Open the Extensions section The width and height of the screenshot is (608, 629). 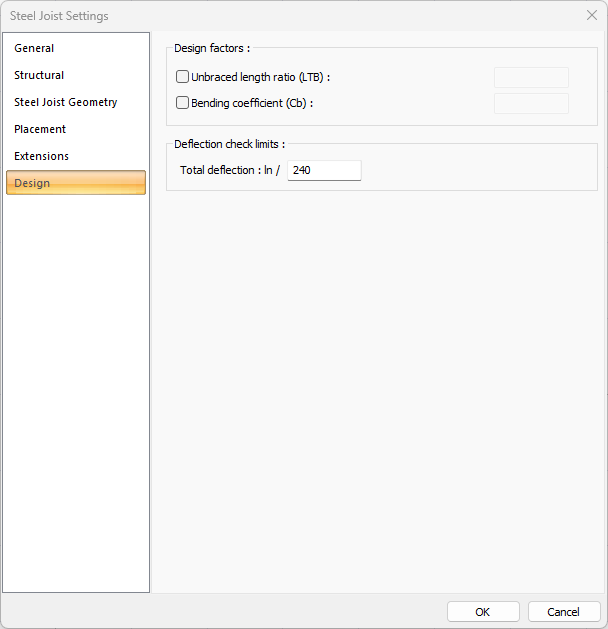pos(41,156)
